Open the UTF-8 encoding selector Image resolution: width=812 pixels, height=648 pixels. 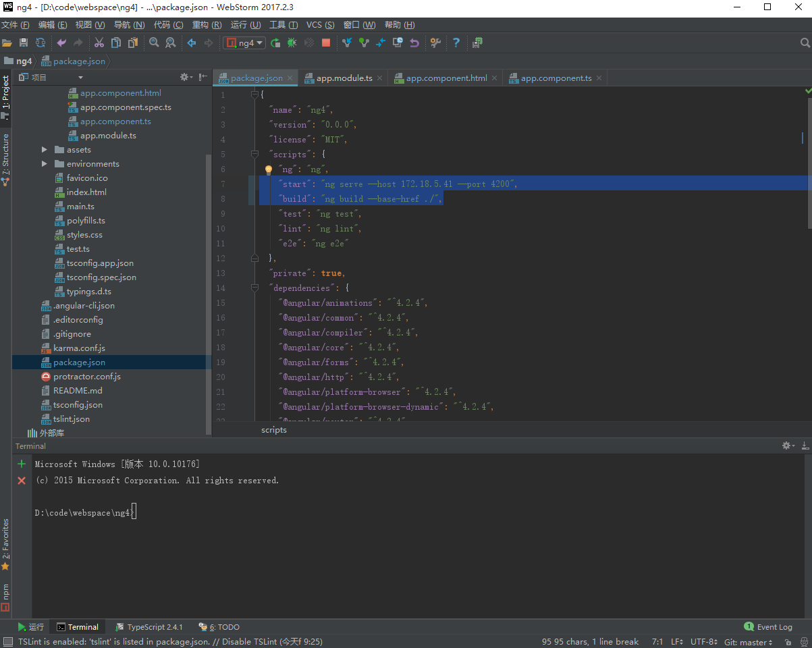click(x=704, y=642)
